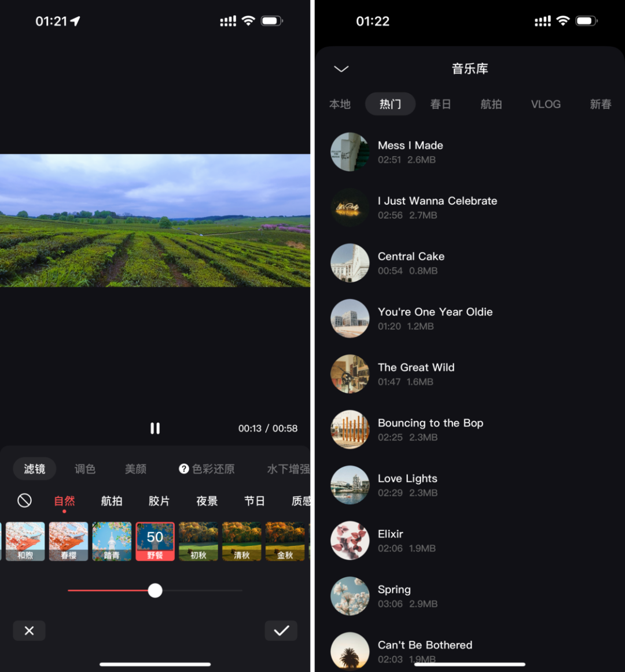Viewport: 625px width, 672px height.
Task: Cancel filter edits with the X button
Action: [x=29, y=630]
